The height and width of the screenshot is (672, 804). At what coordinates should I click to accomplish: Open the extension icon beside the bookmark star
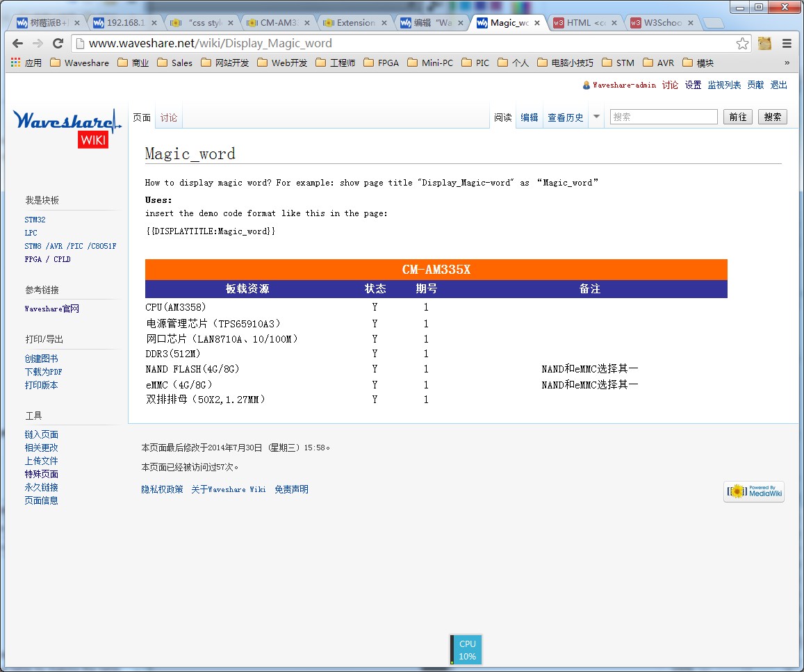(764, 44)
